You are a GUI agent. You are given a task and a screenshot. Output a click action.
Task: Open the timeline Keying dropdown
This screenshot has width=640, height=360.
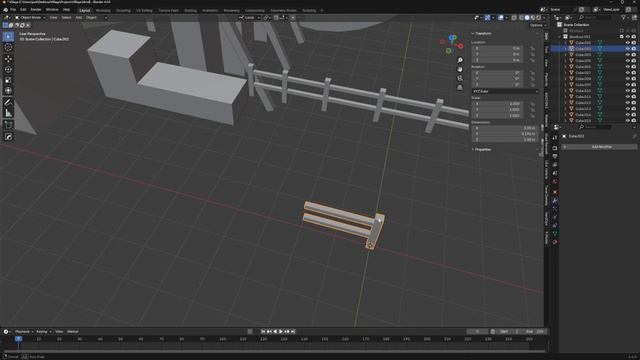tap(43, 332)
